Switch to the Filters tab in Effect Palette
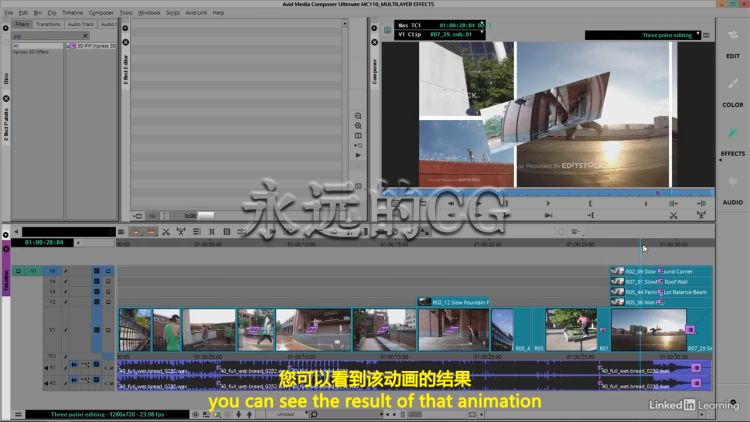The height and width of the screenshot is (422, 750). point(22,24)
